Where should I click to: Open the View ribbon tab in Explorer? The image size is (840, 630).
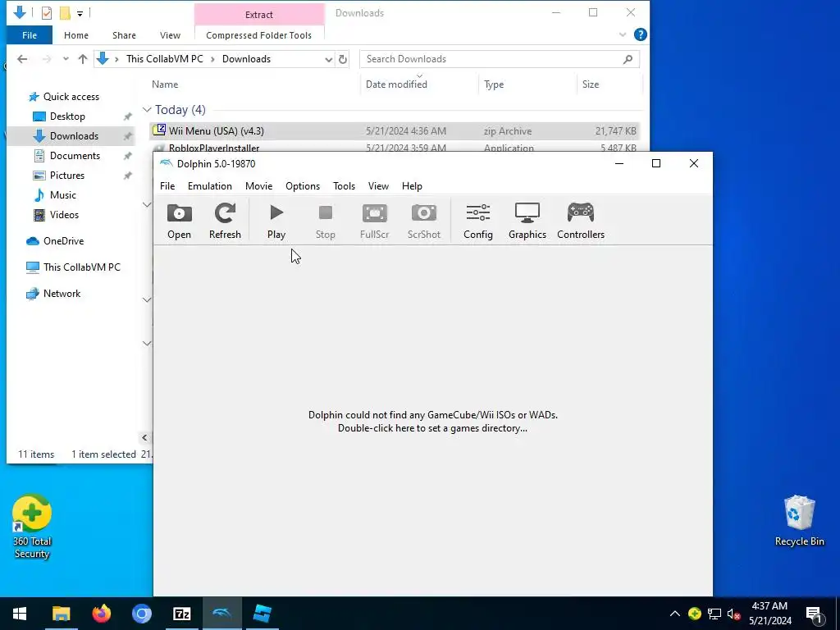pyautogui.click(x=170, y=35)
